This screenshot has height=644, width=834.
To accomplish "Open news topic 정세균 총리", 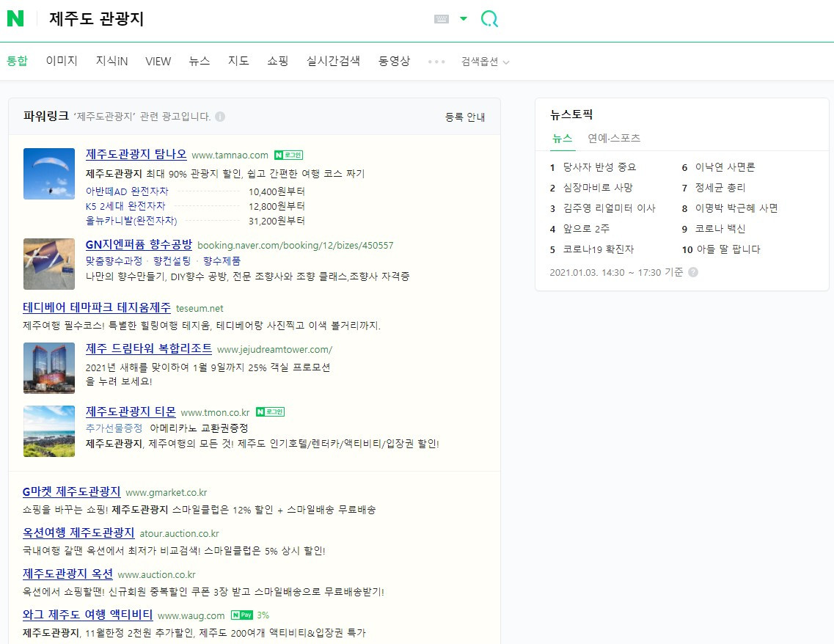I will 720,188.
